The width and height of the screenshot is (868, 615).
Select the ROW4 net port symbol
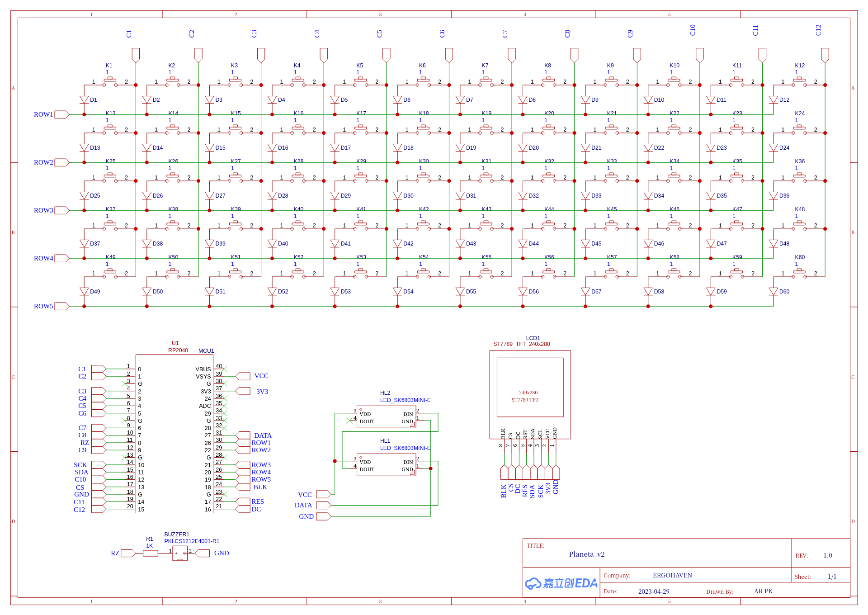coord(62,258)
